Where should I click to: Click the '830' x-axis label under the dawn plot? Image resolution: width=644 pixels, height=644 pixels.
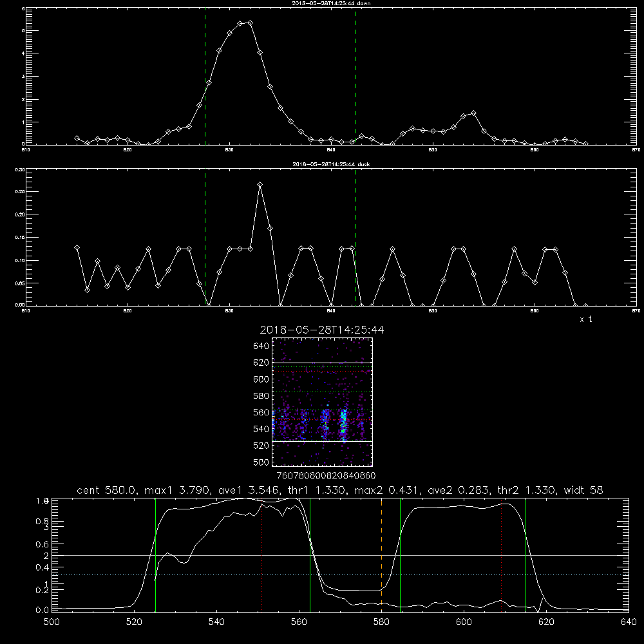click(229, 150)
